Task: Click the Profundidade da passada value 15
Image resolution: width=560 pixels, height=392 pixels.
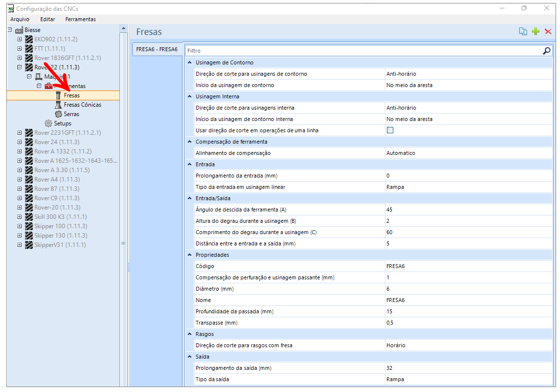Action: point(469,312)
